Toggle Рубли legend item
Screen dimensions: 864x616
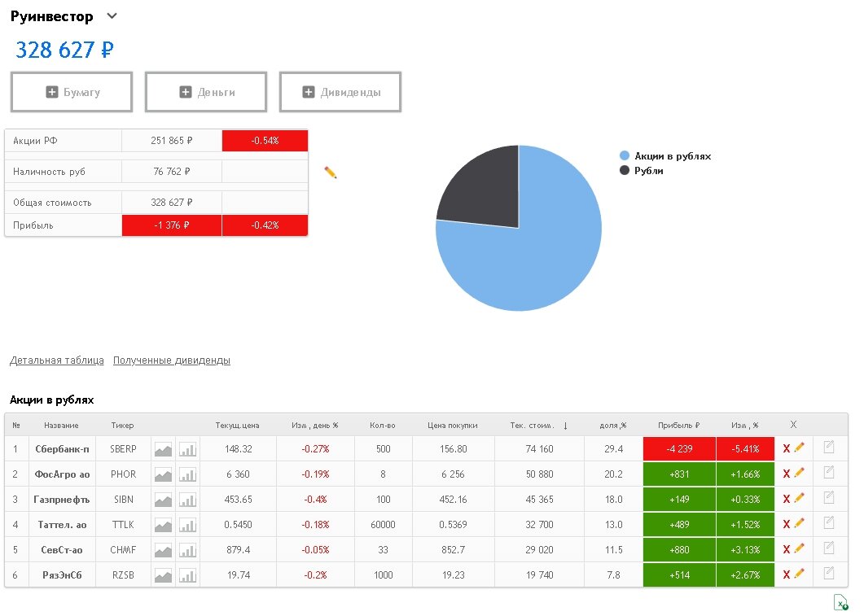[x=642, y=171]
